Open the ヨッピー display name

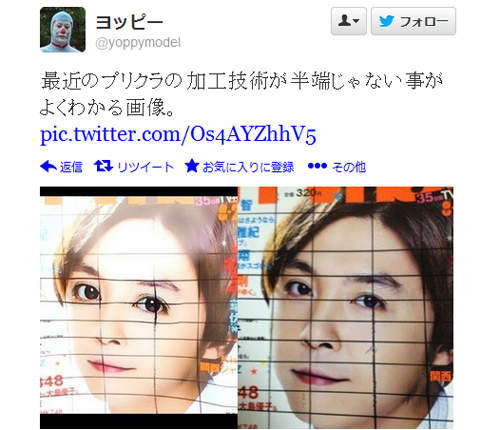(x=129, y=22)
